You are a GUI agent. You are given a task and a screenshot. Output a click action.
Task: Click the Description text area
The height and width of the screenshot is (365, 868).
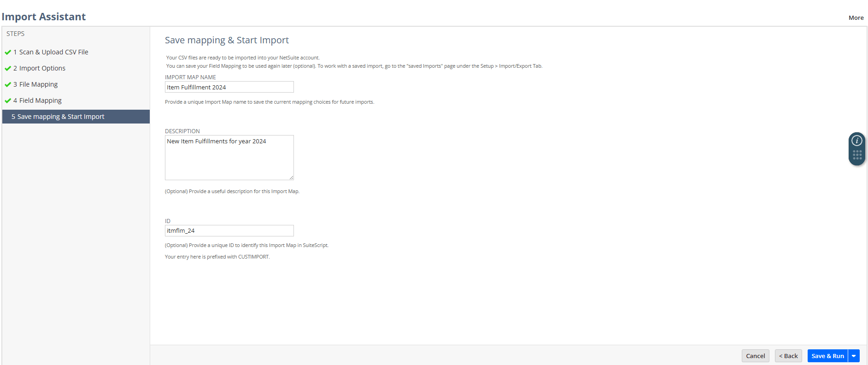pyautogui.click(x=229, y=158)
